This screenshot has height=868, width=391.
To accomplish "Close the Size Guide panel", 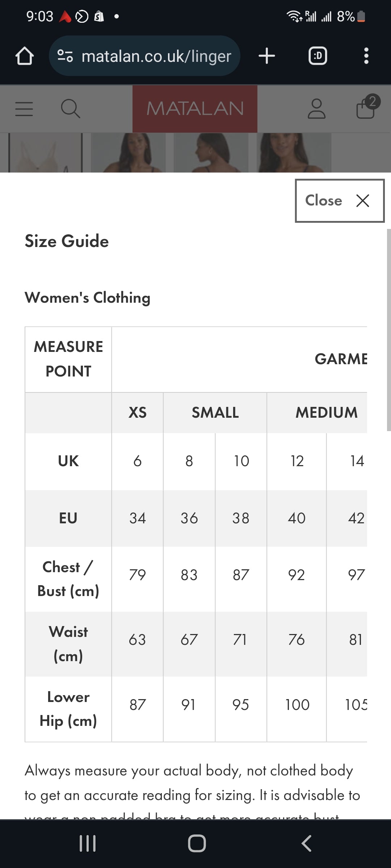I will pyautogui.click(x=339, y=201).
